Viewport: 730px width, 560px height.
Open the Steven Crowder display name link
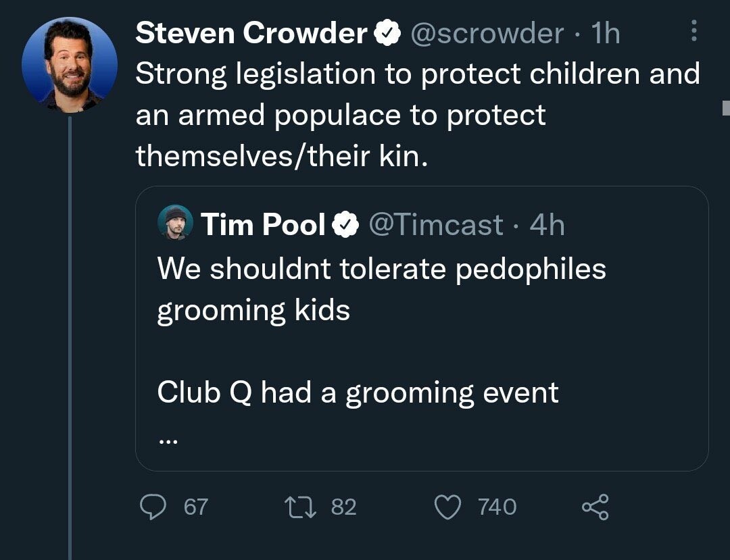[251, 33]
